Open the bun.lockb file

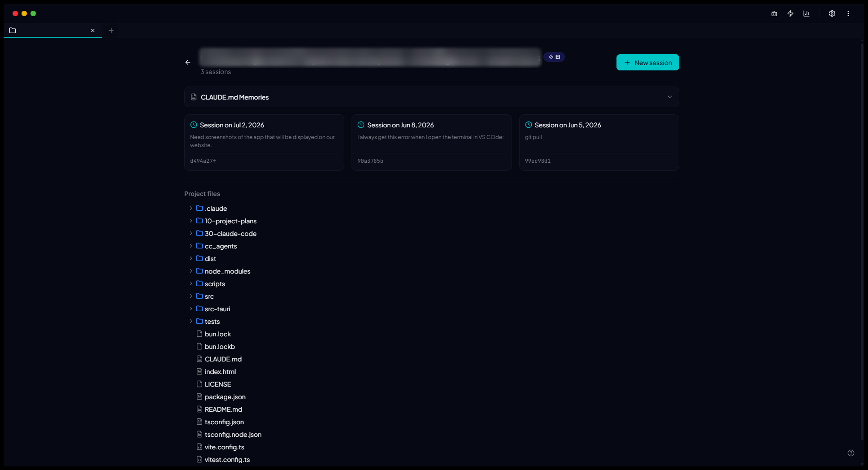pyautogui.click(x=220, y=347)
